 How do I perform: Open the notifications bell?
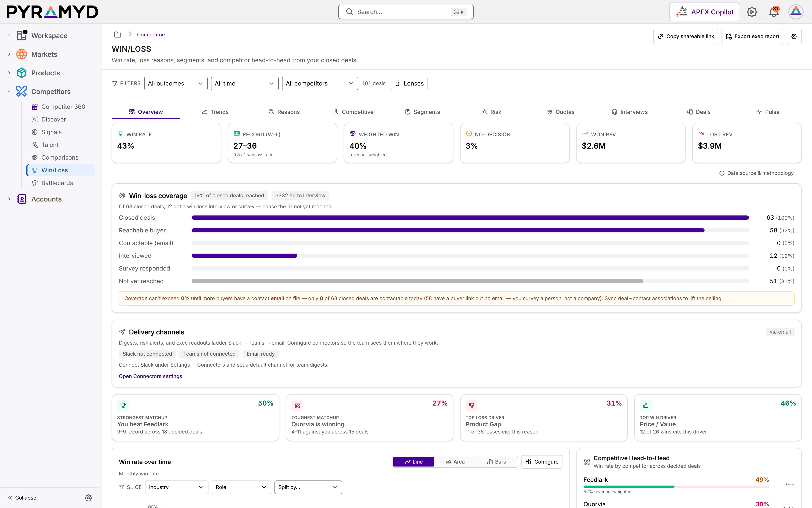pyautogui.click(x=774, y=12)
